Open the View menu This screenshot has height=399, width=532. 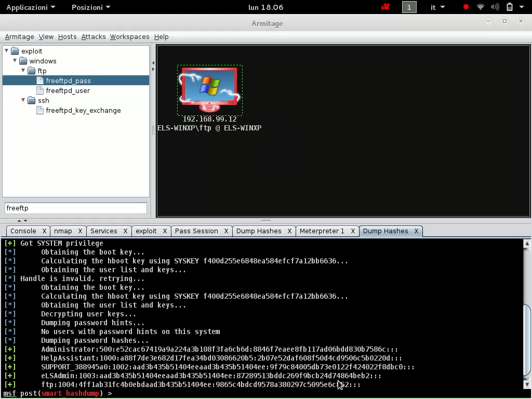pyautogui.click(x=46, y=37)
